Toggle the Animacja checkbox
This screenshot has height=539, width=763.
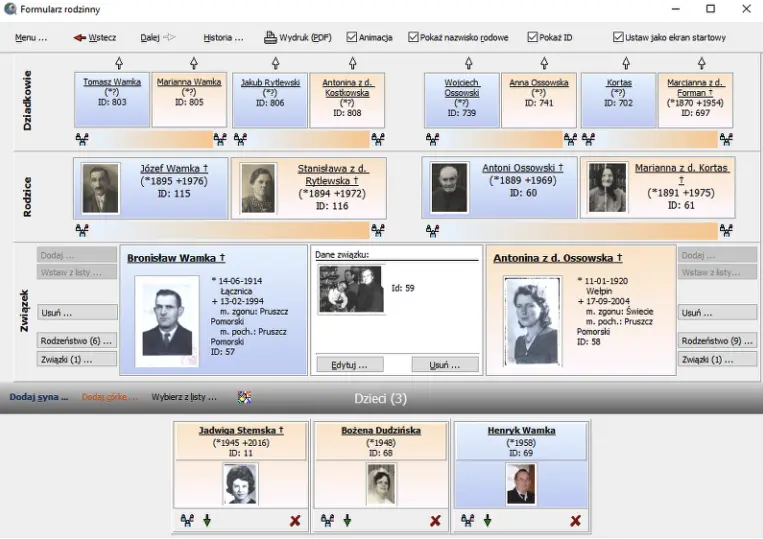[x=352, y=38]
